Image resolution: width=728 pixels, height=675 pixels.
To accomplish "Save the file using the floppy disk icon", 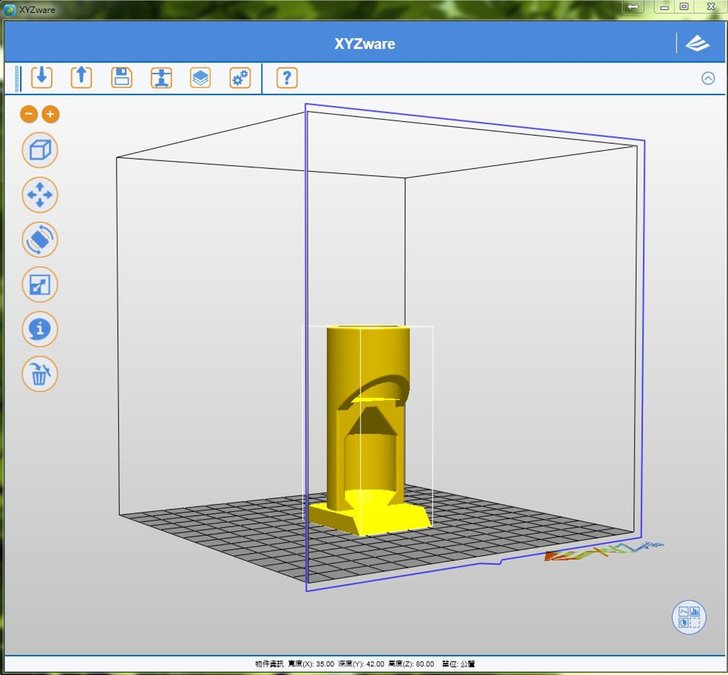I will point(121,77).
